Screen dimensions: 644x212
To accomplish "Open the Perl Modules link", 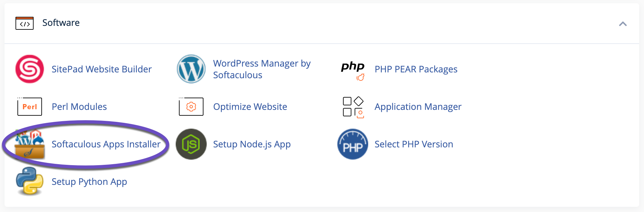I will click(79, 107).
